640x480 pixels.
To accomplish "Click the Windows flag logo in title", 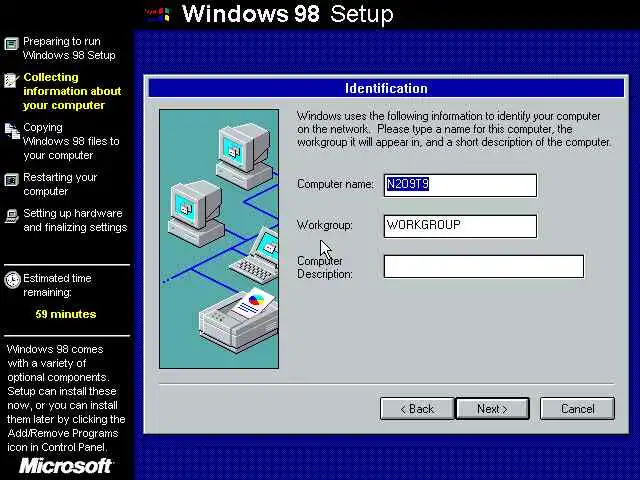I will tap(157, 14).
